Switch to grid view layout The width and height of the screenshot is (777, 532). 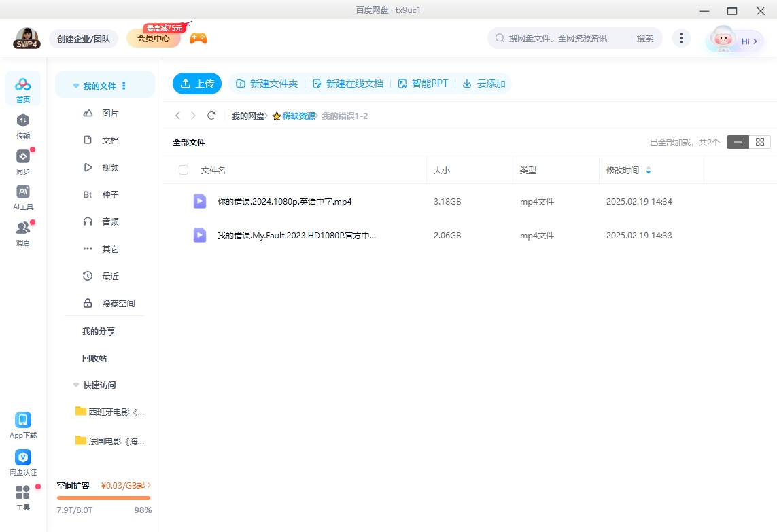(759, 142)
